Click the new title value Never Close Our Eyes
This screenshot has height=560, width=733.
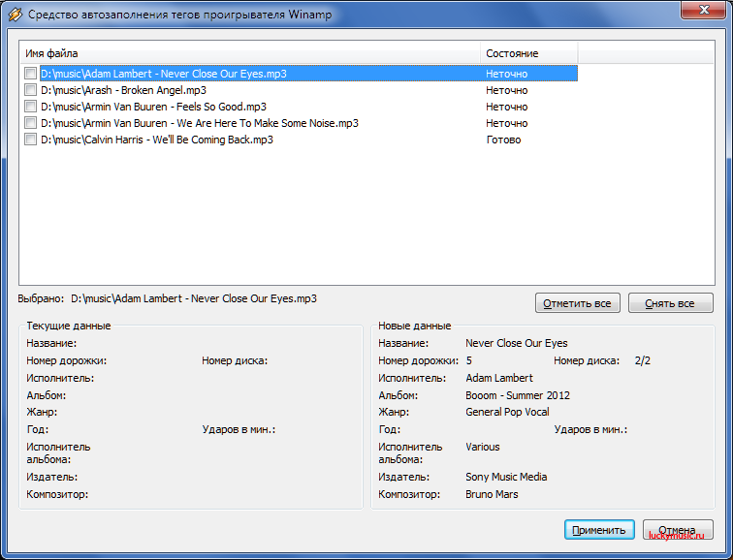click(517, 343)
